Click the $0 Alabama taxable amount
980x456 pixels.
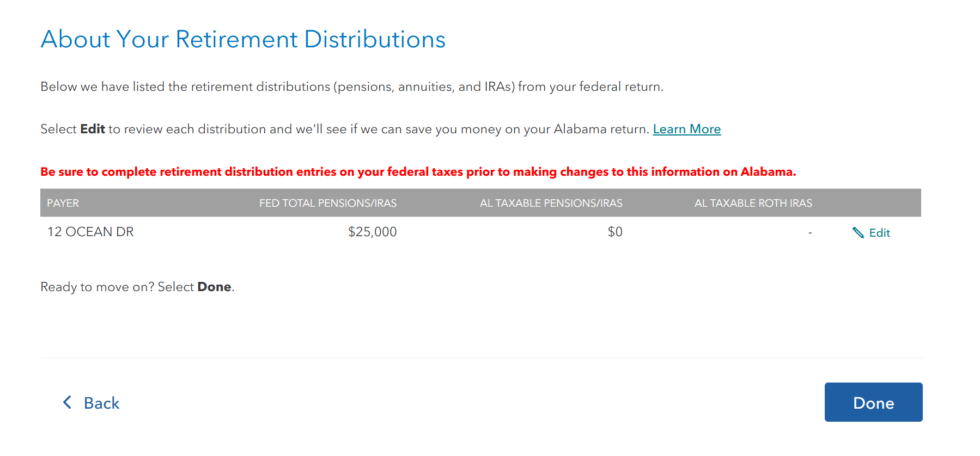[615, 232]
